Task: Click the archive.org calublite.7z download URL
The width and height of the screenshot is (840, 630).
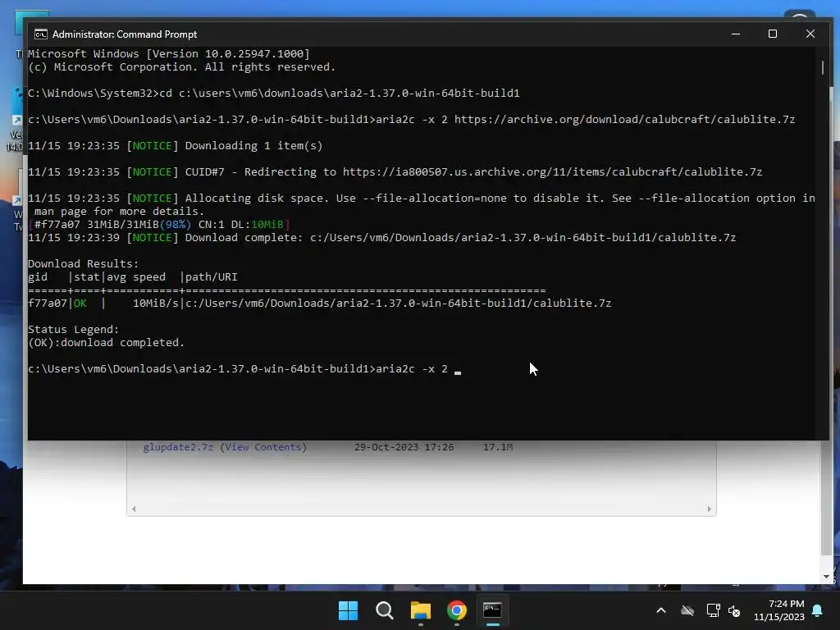Action: 624,120
